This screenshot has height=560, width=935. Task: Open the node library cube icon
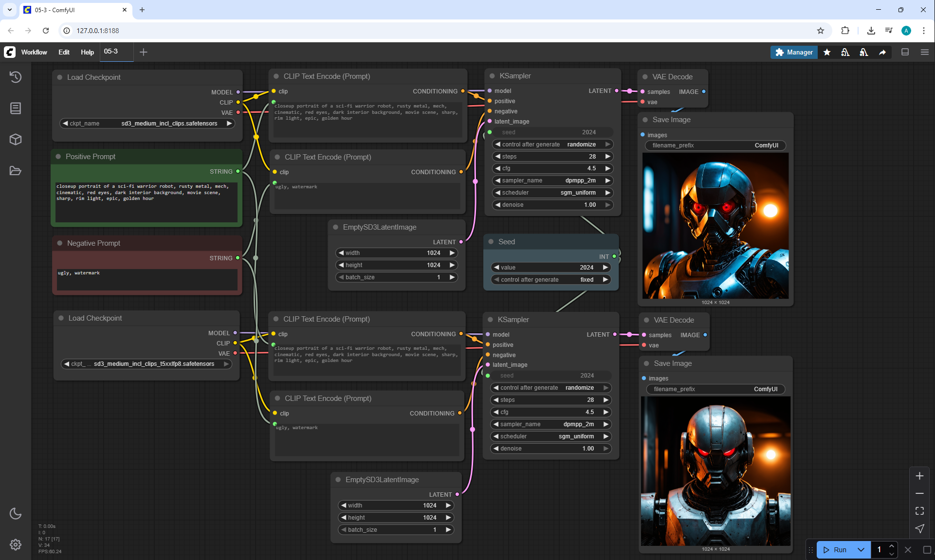(x=16, y=140)
